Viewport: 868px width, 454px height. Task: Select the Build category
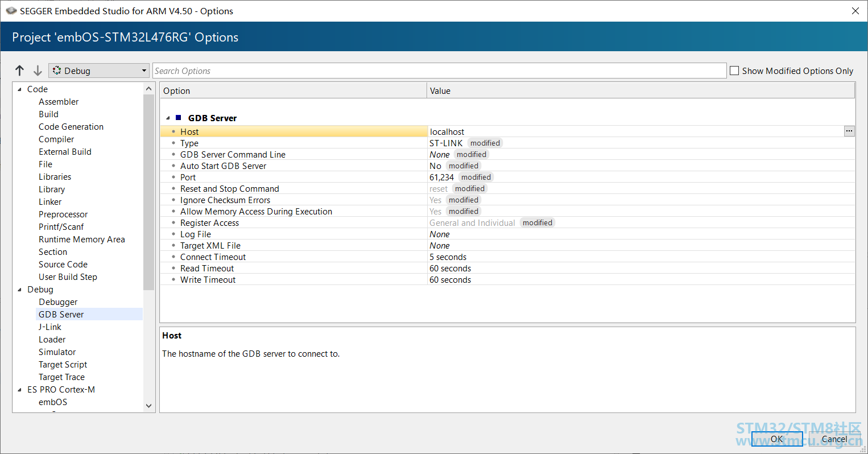pos(48,114)
